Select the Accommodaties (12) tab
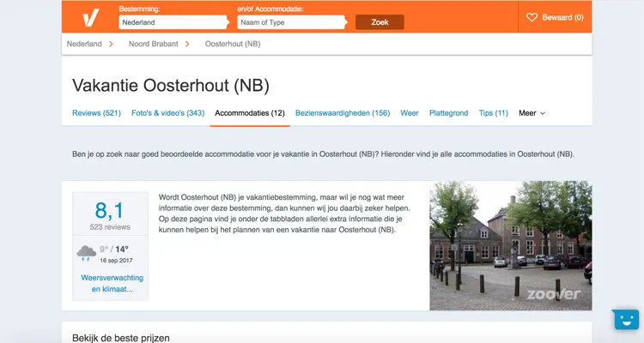This screenshot has height=343, width=644. [250, 113]
